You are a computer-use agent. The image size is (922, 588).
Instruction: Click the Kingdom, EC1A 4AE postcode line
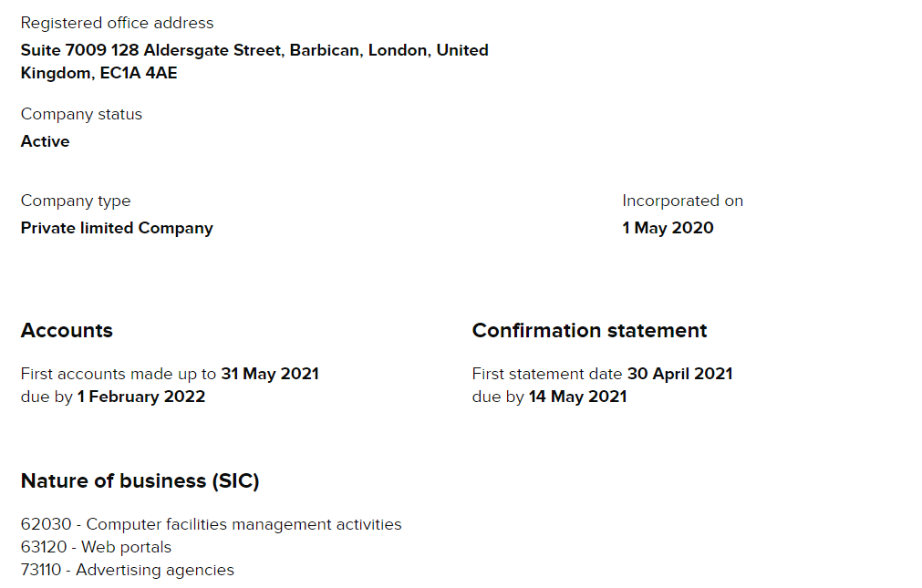pyautogui.click(x=98, y=73)
